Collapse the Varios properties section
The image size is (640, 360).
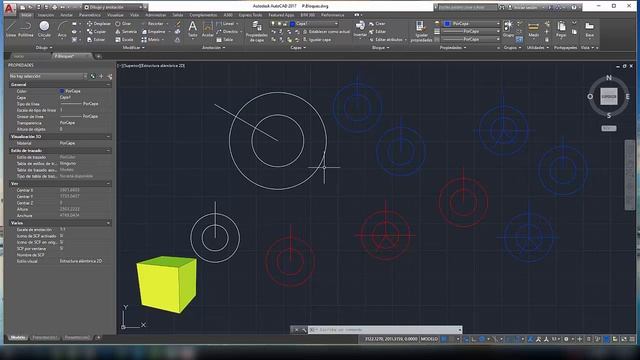click(x=108, y=223)
